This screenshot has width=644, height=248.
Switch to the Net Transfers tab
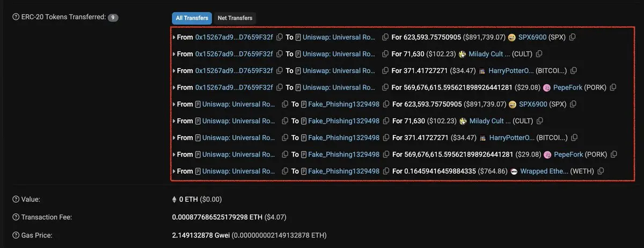tap(235, 18)
